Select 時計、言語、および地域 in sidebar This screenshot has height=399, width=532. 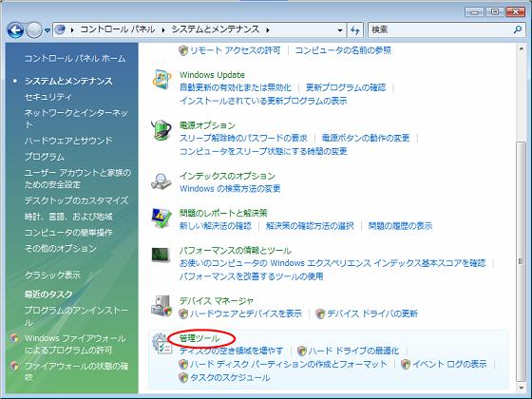point(68,217)
